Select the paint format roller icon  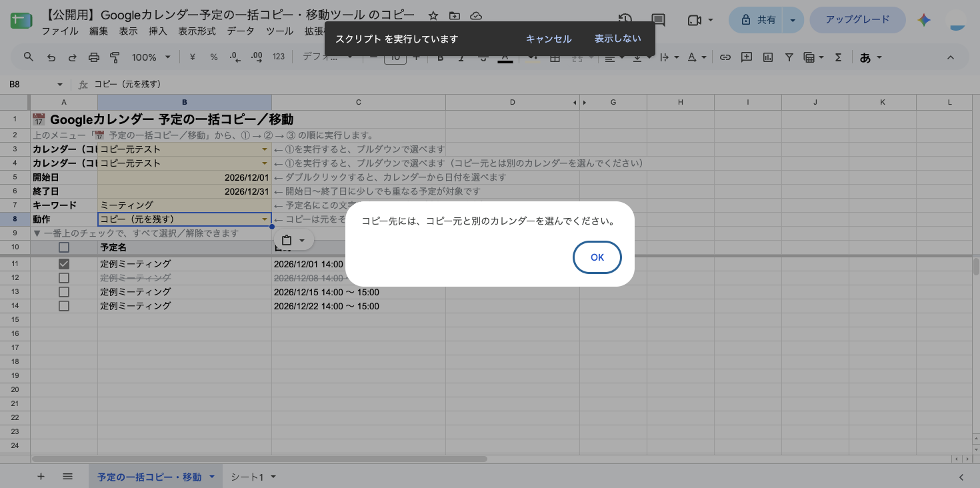click(114, 57)
